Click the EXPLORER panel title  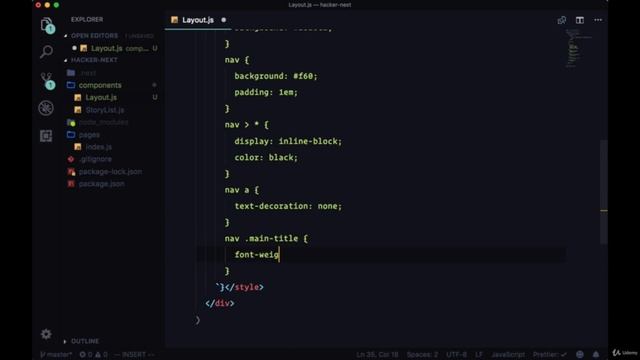tap(87, 20)
